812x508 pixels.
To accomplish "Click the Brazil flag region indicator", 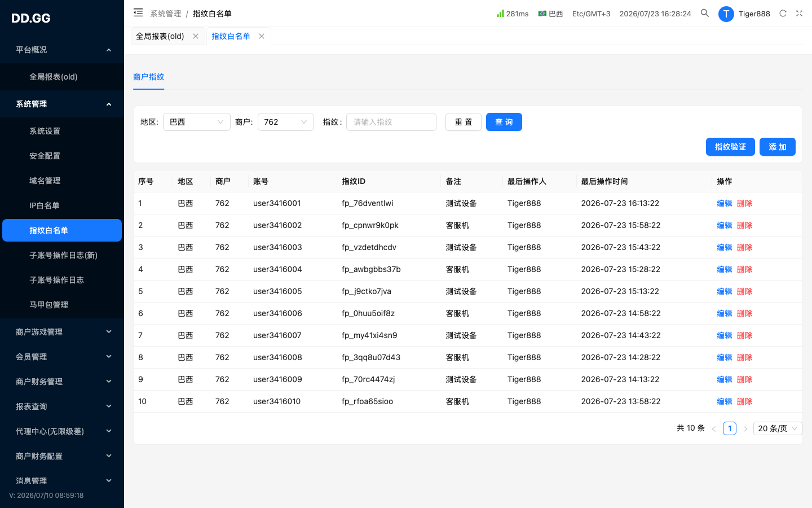I will coord(550,14).
